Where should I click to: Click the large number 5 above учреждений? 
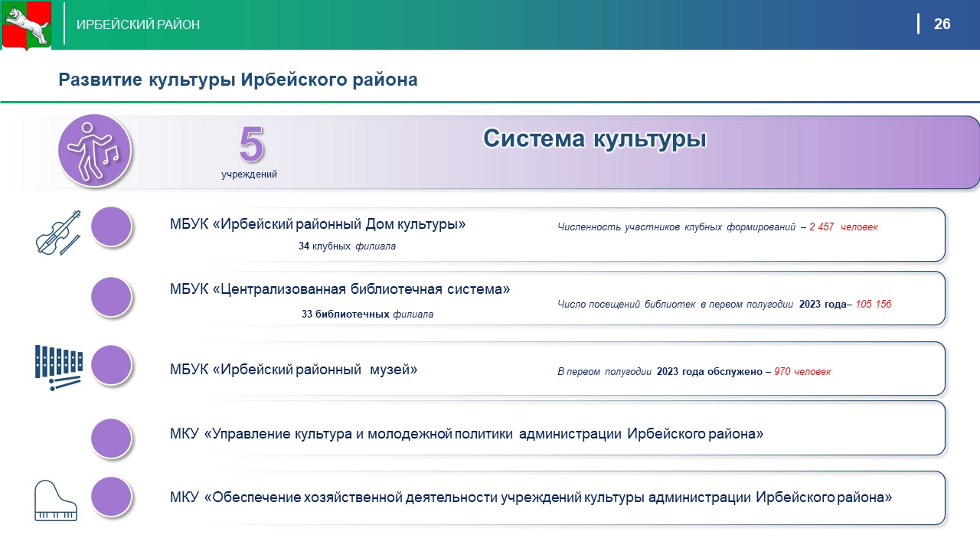tap(251, 144)
